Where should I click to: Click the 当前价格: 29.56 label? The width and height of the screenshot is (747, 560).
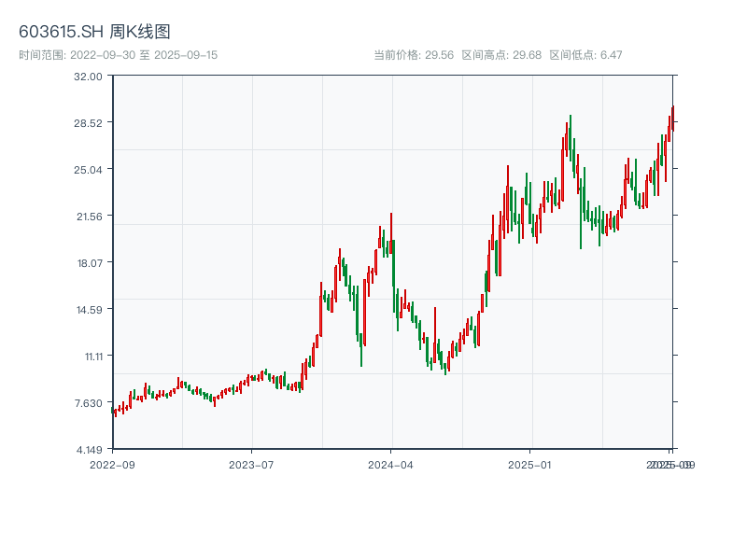pyautogui.click(x=414, y=55)
